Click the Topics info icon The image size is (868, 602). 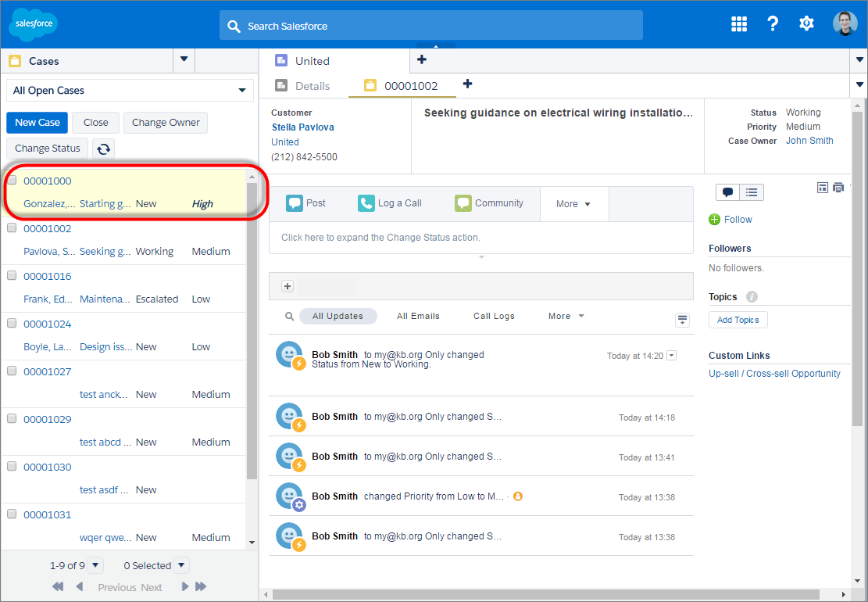pos(751,297)
